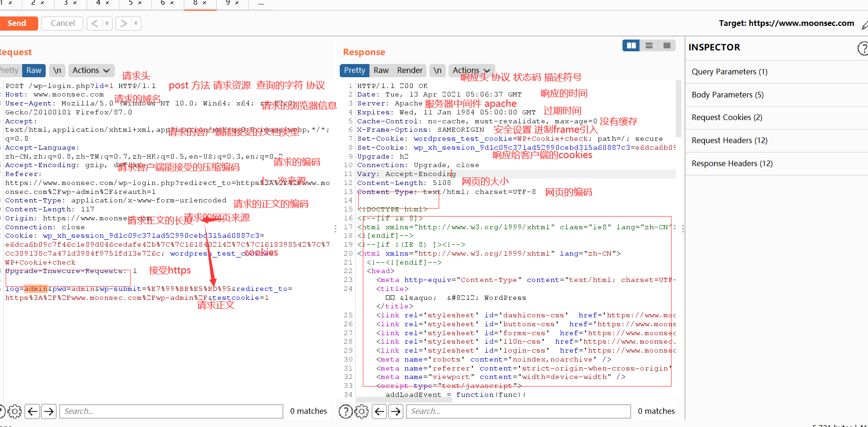The height and width of the screenshot is (427, 868).
Task: Open the '...' overflow tab list
Action: (261, 3)
